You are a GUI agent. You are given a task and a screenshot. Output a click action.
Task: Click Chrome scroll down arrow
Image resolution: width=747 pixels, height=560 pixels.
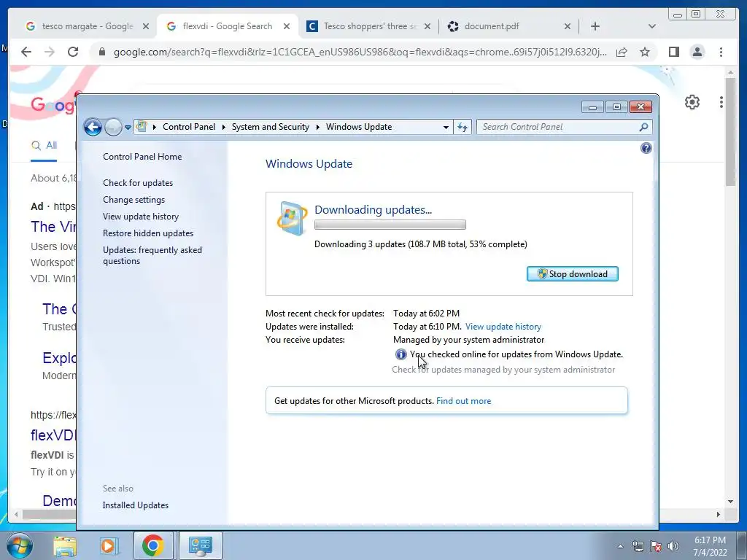[730, 502]
